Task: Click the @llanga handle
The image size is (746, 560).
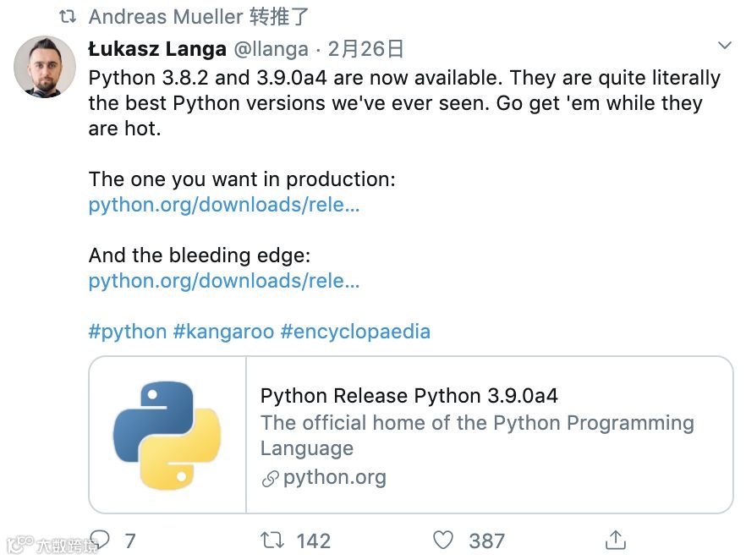Action: click(271, 49)
